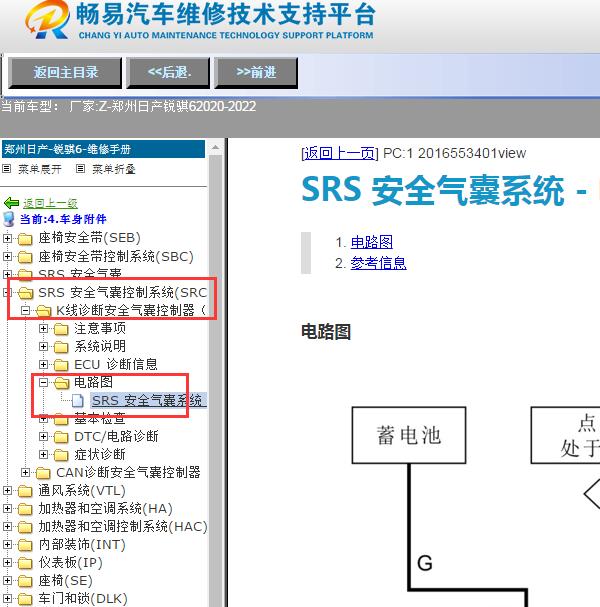Click the ECU 诊断信息 folder icon
Screen dimensions: 600x607
pos(61,365)
